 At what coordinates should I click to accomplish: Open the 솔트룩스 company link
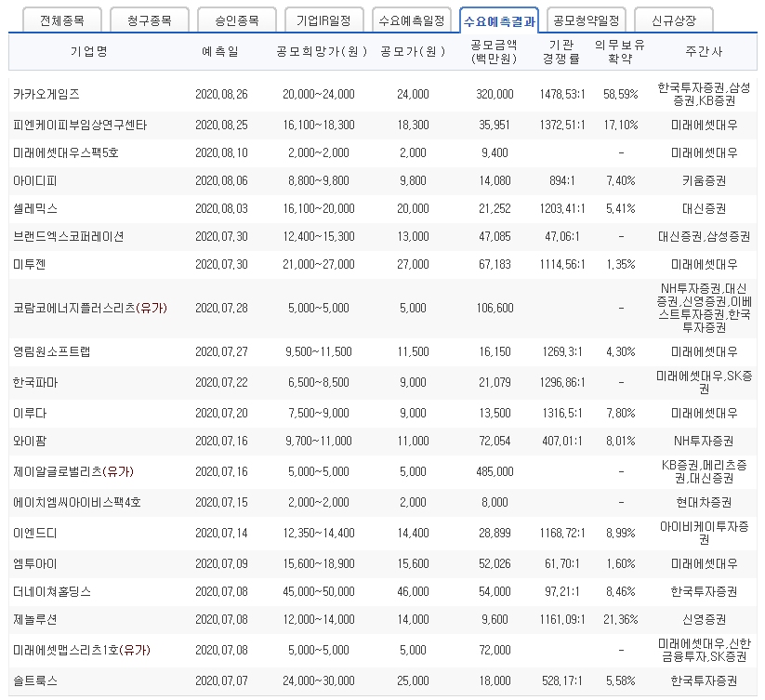tap(35, 681)
